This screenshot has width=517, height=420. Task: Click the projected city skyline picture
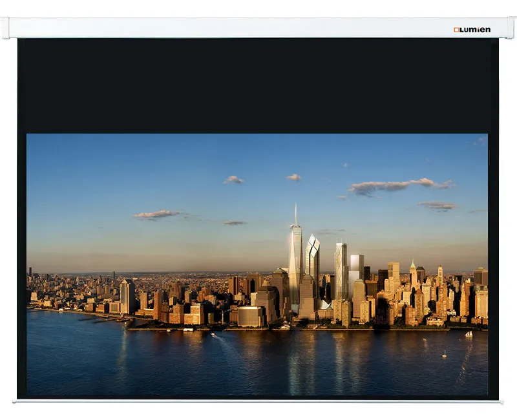pyautogui.click(x=257, y=264)
